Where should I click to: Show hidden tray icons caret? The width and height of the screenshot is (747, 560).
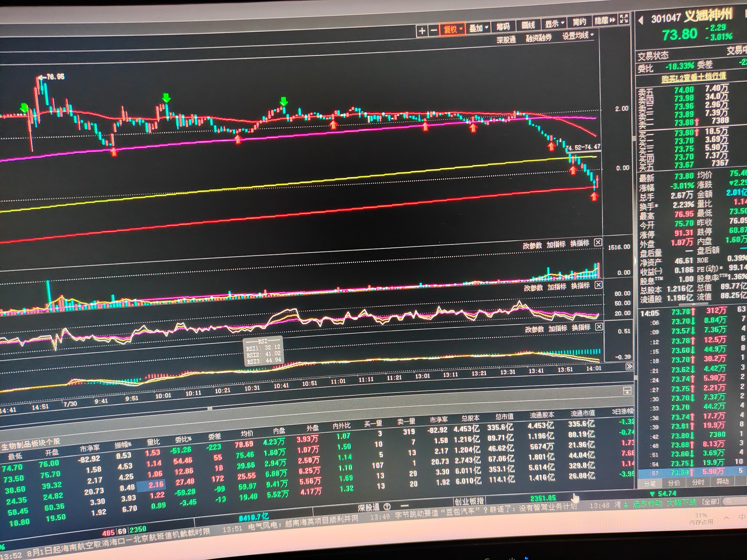tap(726, 518)
